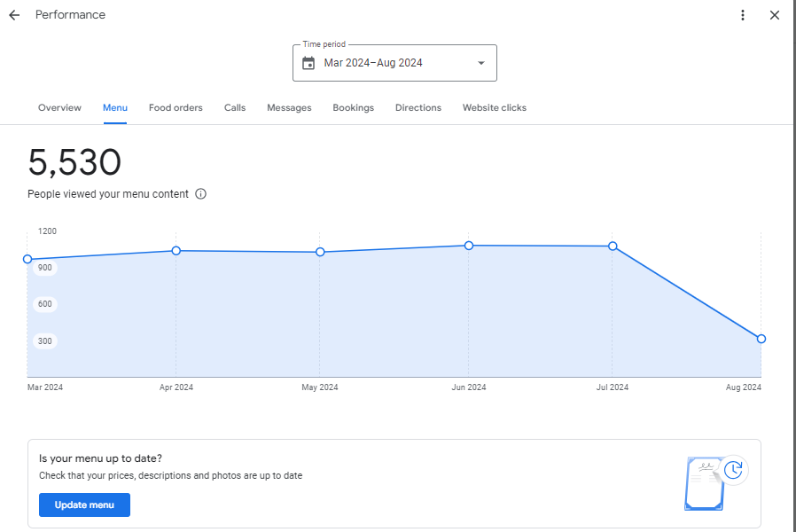Screen dimensions: 796x532
Task: Go to the Calls tab
Action: 235,108
